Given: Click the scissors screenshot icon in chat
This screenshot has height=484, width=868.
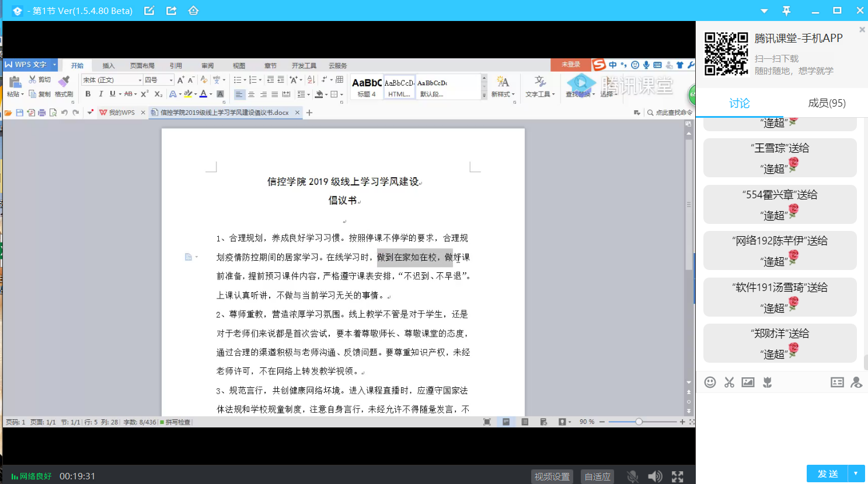Looking at the screenshot, I should click(729, 382).
